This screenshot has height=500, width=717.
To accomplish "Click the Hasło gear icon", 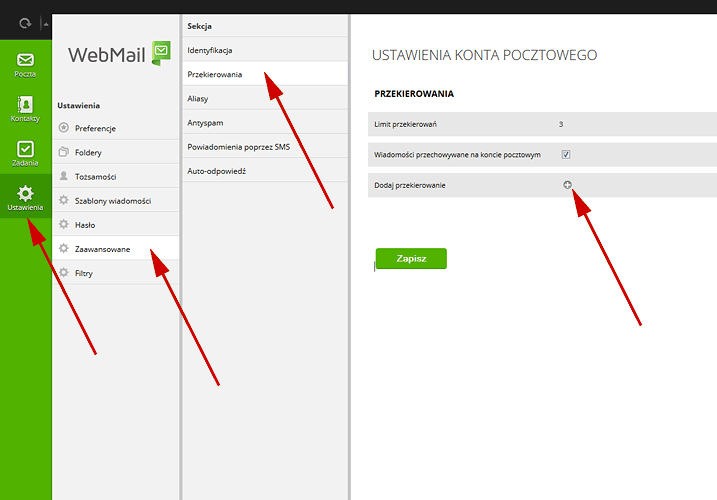I will (64, 224).
